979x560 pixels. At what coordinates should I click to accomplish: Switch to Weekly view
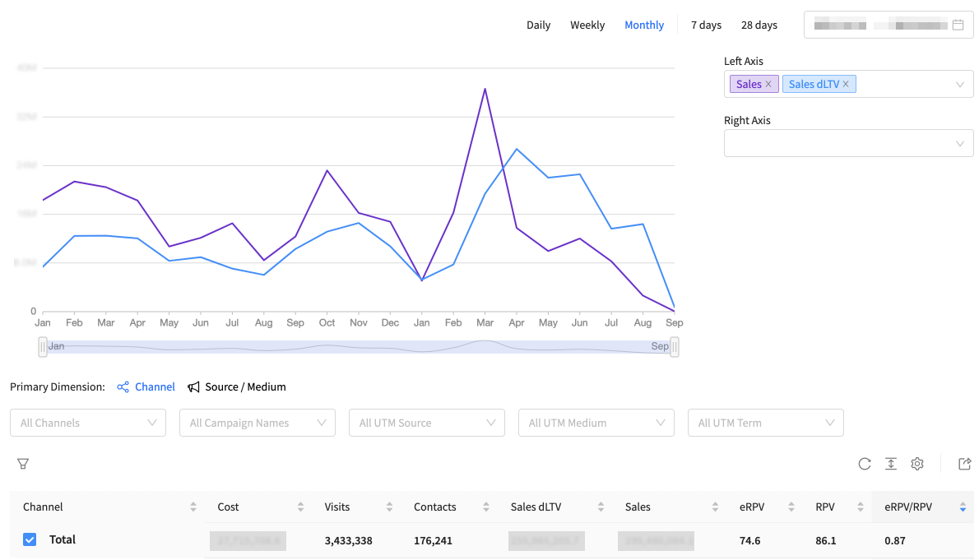pyautogui.click(x=587, y=25)
